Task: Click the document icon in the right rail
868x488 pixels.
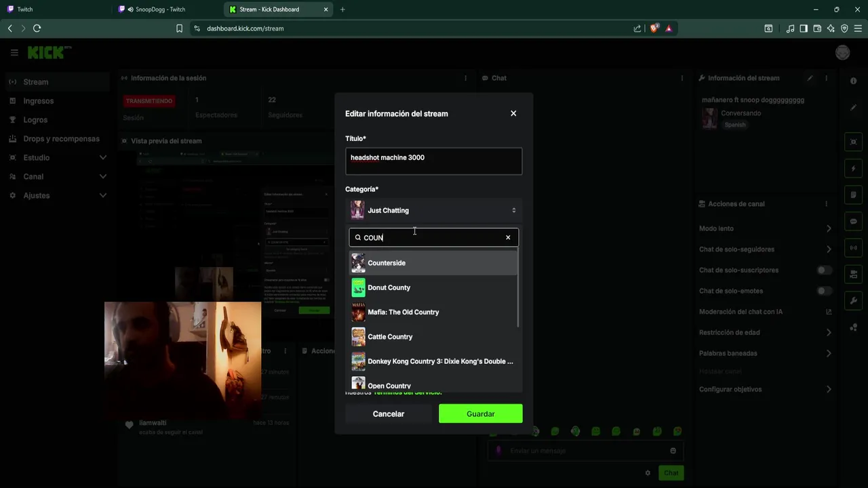Action: [853, 195]
